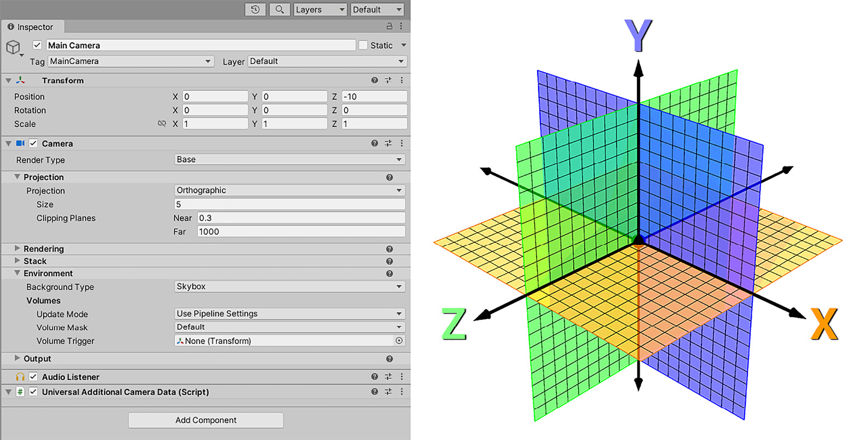Click the search magnifier icon

click(x=279, y=9)
